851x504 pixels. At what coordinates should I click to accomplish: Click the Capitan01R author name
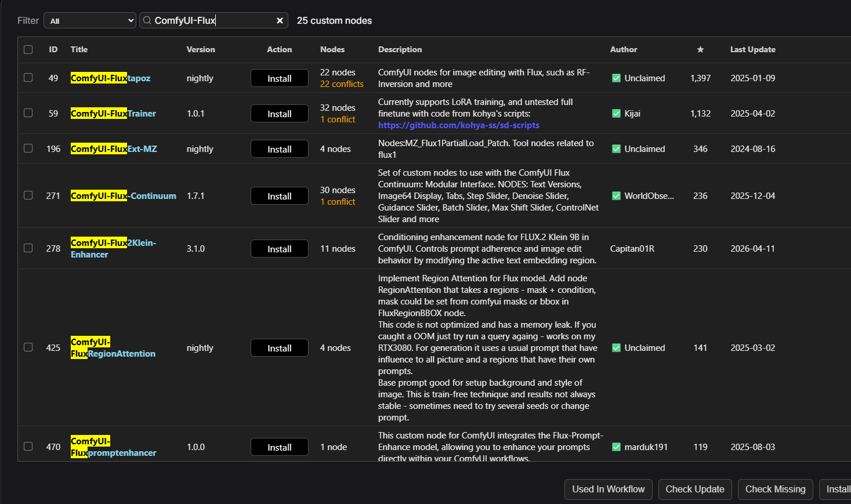pyautogui.click(x=632, y=249)
